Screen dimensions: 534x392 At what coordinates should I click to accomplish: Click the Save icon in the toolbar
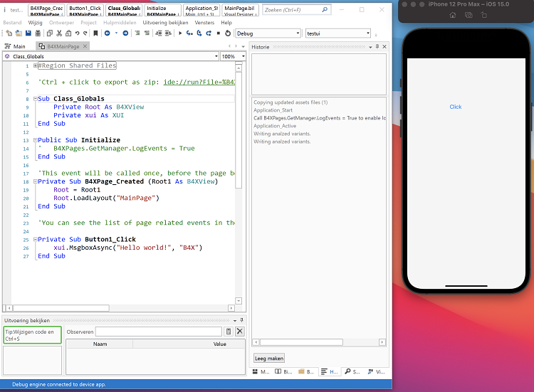[28, 33]
